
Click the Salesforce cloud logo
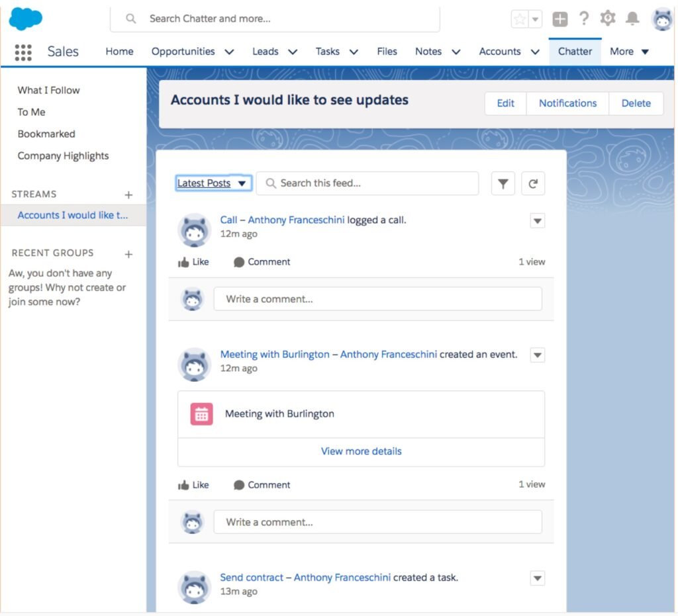tap(26, 19)
